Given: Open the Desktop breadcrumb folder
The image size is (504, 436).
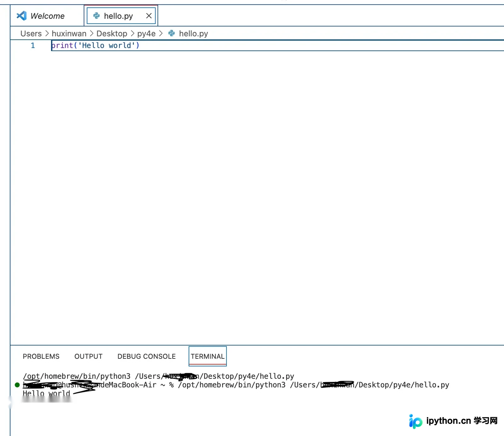Looking at the screenshot, I should (x=112, y=33).
